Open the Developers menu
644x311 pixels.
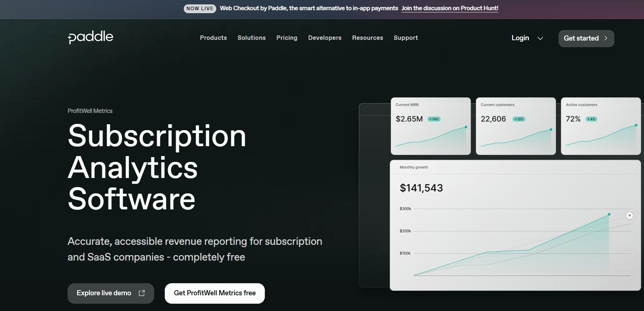(325, 38)
